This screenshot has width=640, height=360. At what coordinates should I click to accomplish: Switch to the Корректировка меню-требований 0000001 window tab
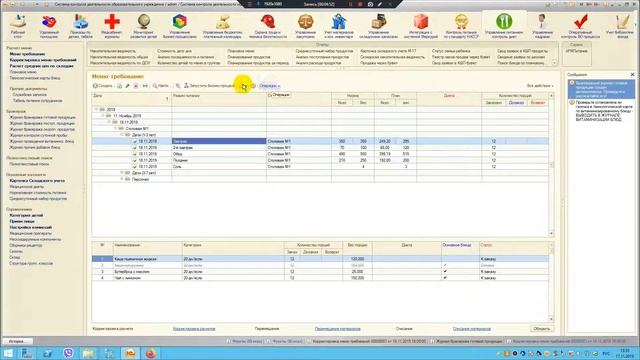pos(367,341)
